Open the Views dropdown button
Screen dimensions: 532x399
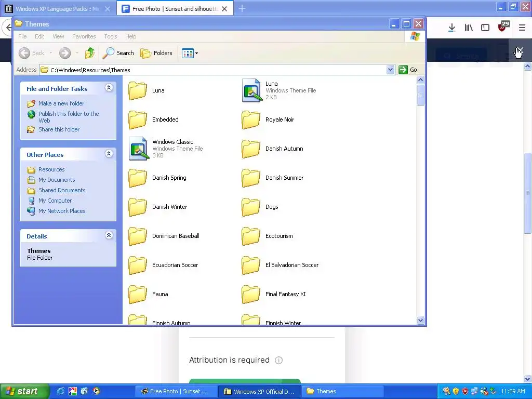coord(190,54)
